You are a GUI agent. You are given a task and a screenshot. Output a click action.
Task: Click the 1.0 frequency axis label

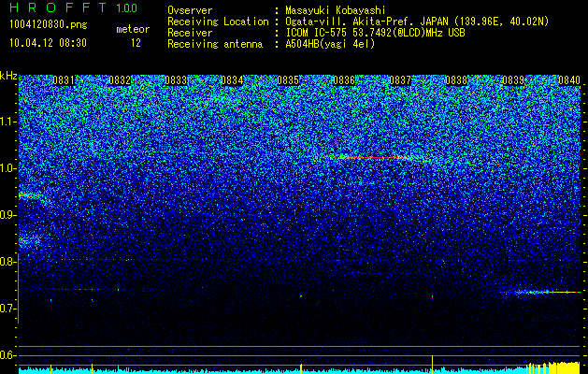[x=7, y=168]
